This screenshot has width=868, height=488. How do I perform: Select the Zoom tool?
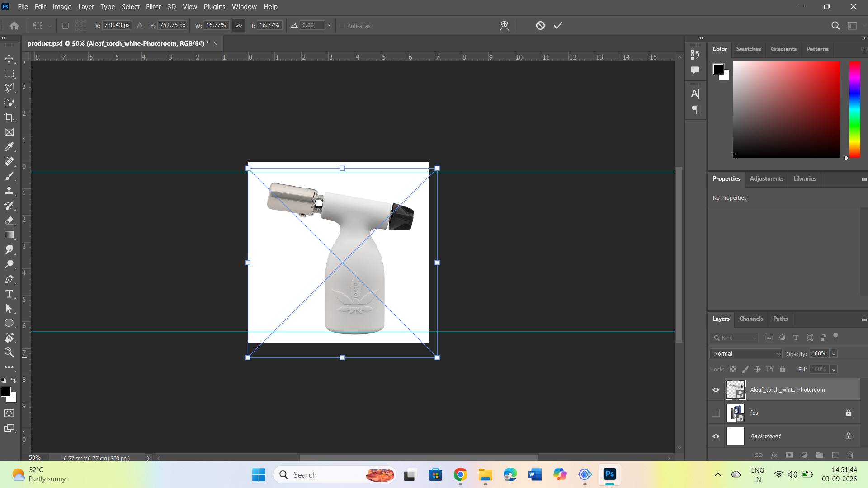[x=9, y=352]
